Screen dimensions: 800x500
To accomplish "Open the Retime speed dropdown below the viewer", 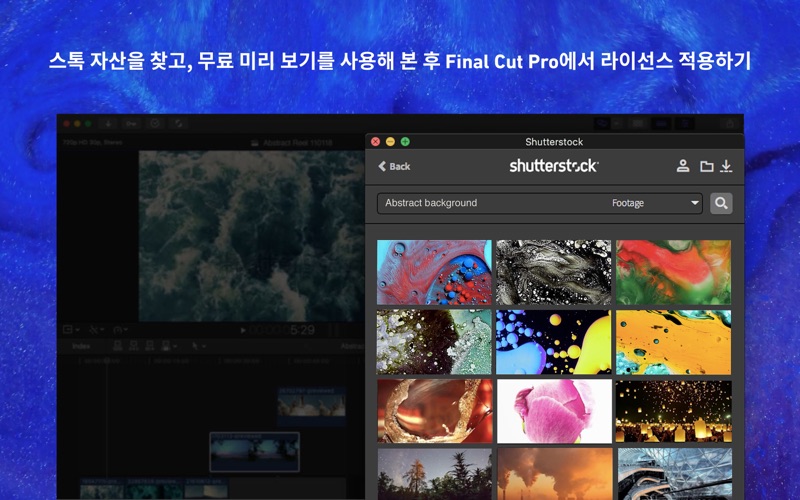I will pyautogui.click(x=120, y=330).
